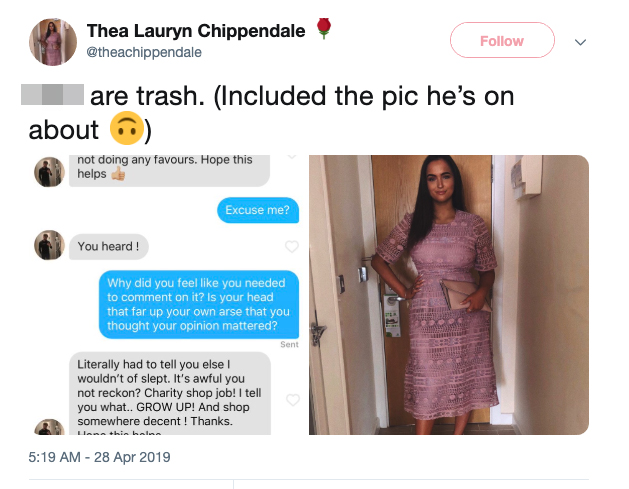Heart the "Literally had to tell you" message
Image resolution: width=629 pixels, height=489 pixels.
[x=292, y=400]
